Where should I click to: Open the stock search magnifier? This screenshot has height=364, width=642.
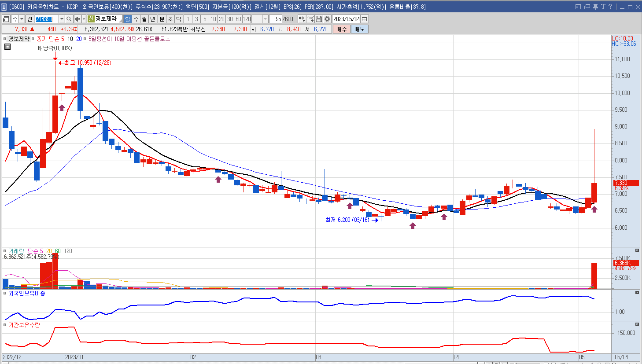pos(69,19)
